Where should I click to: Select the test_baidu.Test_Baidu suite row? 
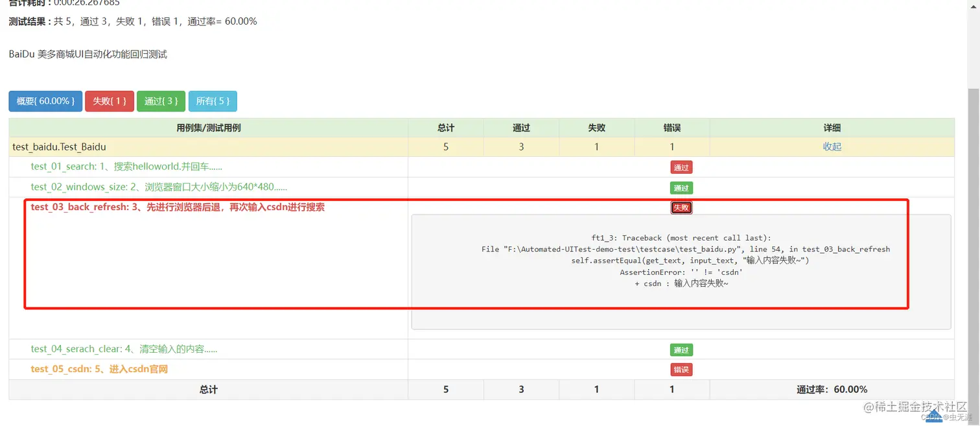pos(482,147)
